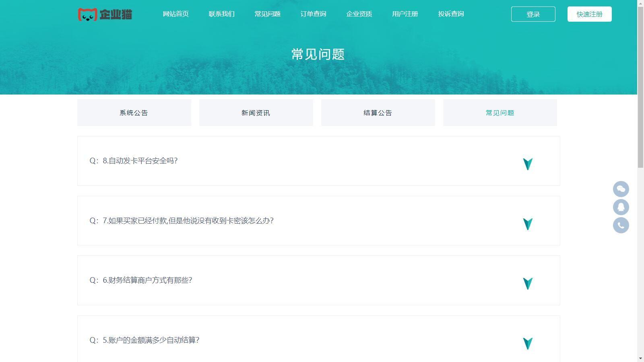Open the 结算公告 tab
Viewport: 644px width, 362px height.
pyautogui.click(x=378, y=113)
